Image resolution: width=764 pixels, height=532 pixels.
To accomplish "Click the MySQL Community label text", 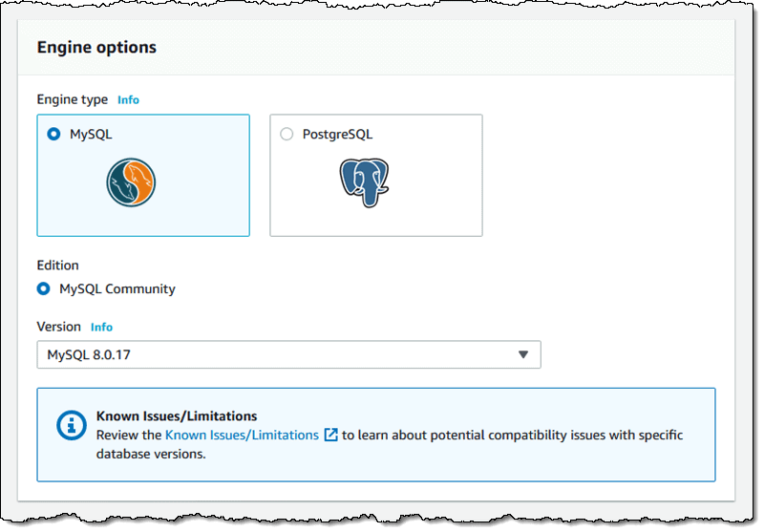I will [x=117, y=288].
